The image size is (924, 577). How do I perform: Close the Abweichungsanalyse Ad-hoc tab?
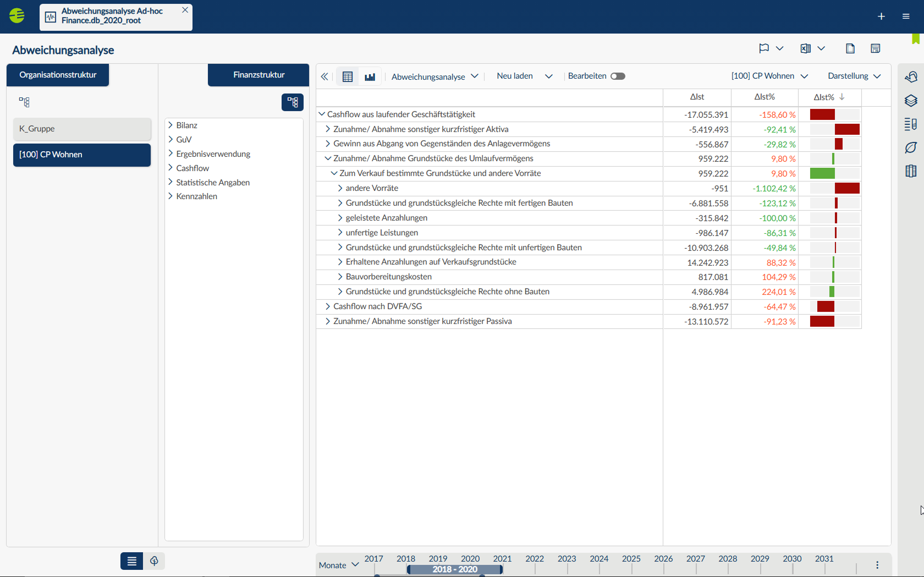point(185,10)
